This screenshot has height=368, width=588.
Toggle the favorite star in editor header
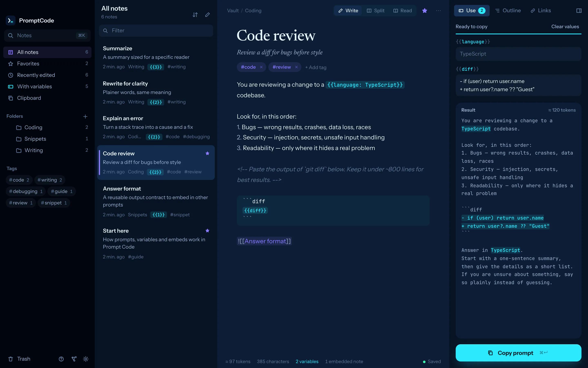(424, 11)
